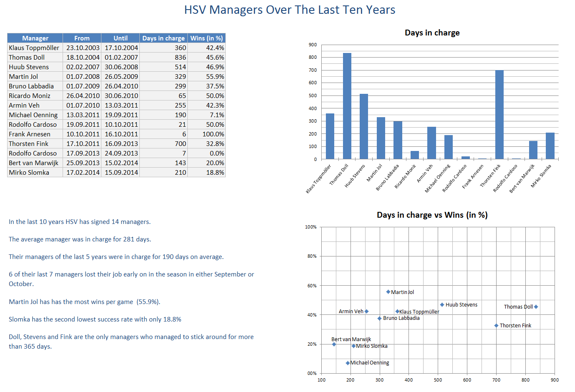
Task: Select the From date cell '23.10.2003'
Action: pyautogui.click(x=82, y=48)
